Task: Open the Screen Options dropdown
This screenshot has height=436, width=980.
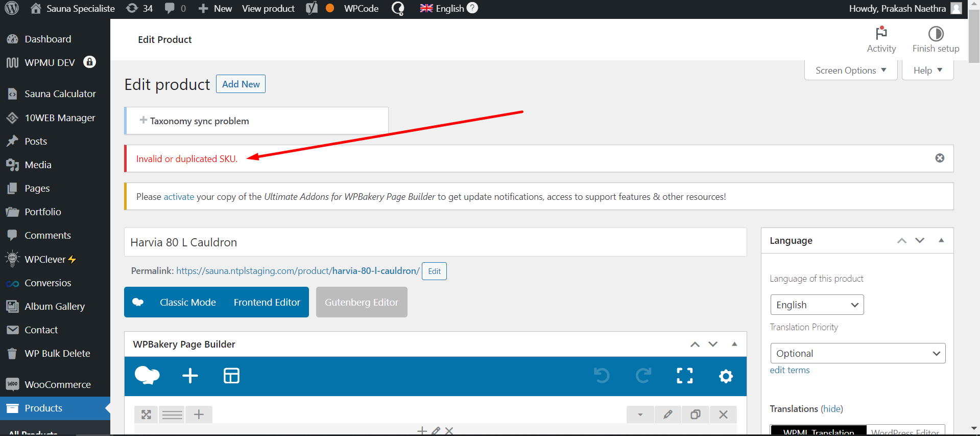Action: click(x=851, y=70)
